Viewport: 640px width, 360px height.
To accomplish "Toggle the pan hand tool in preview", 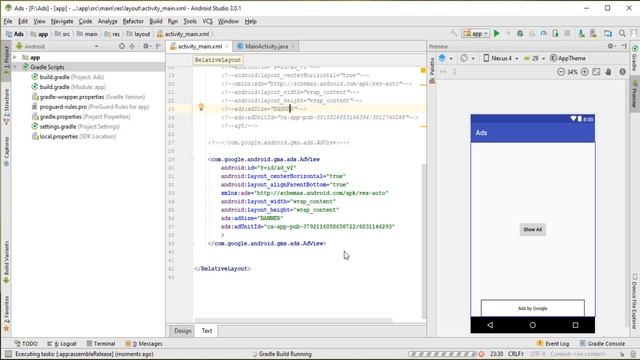I will click(609, 72).
